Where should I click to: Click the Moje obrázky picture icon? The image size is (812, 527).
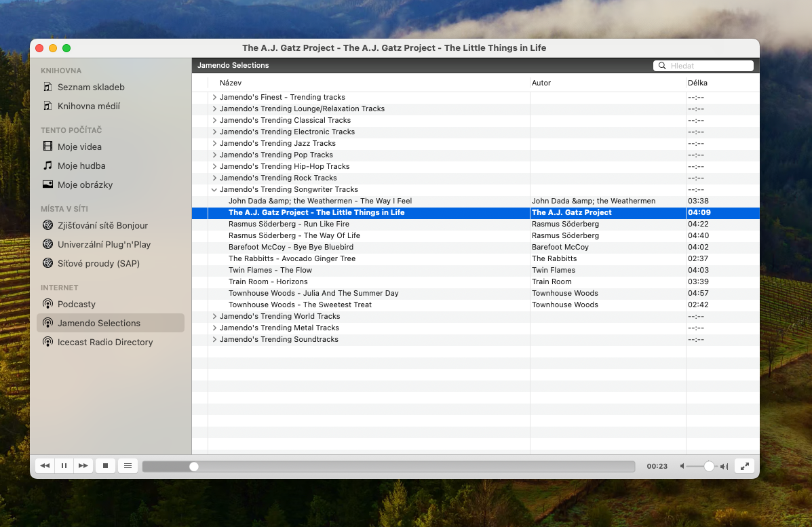point(47,184)
